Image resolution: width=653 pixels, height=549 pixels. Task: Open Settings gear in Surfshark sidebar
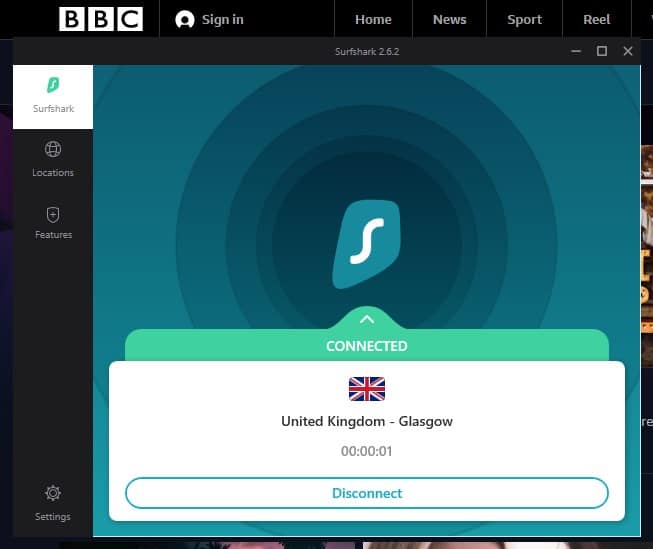pyautogui.click(x=53, y=503)
